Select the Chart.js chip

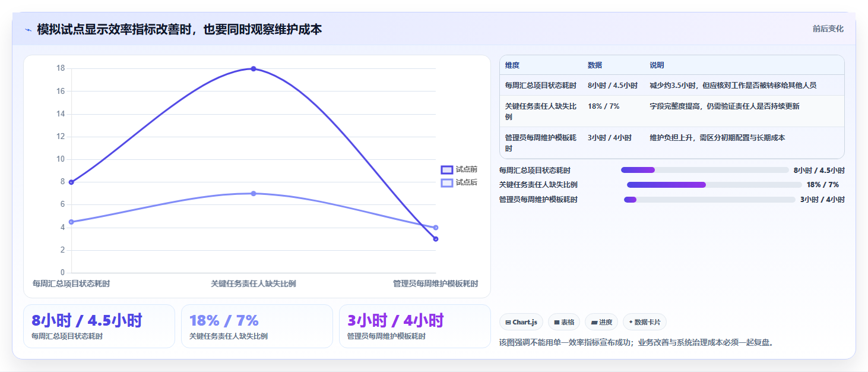[x=521, y=322]
